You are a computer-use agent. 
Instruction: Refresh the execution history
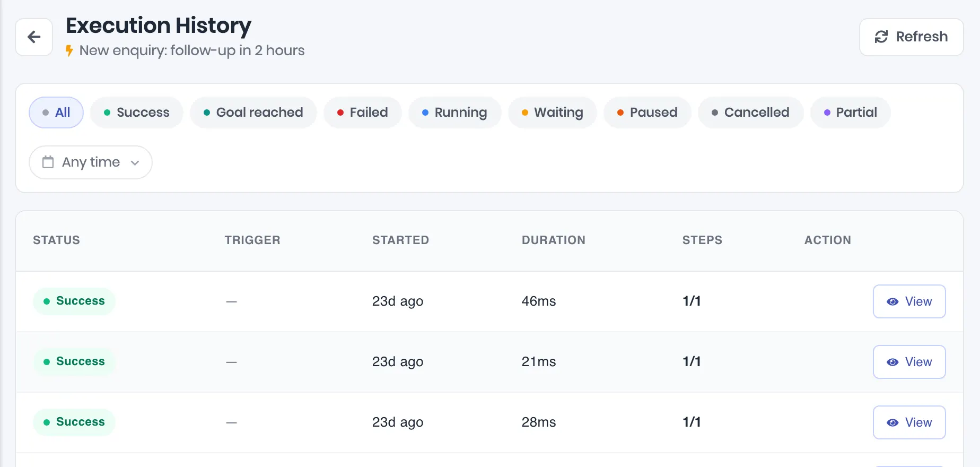tap(911, 37)
